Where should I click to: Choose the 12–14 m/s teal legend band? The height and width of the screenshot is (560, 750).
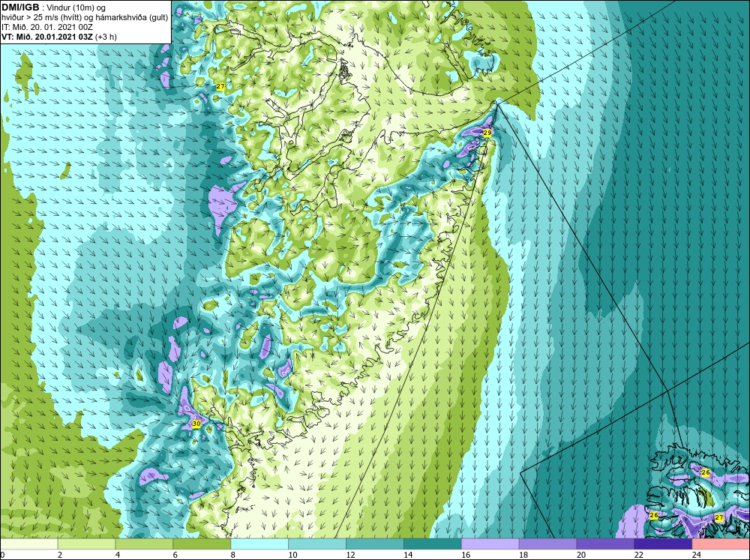(x=375, y=544)
